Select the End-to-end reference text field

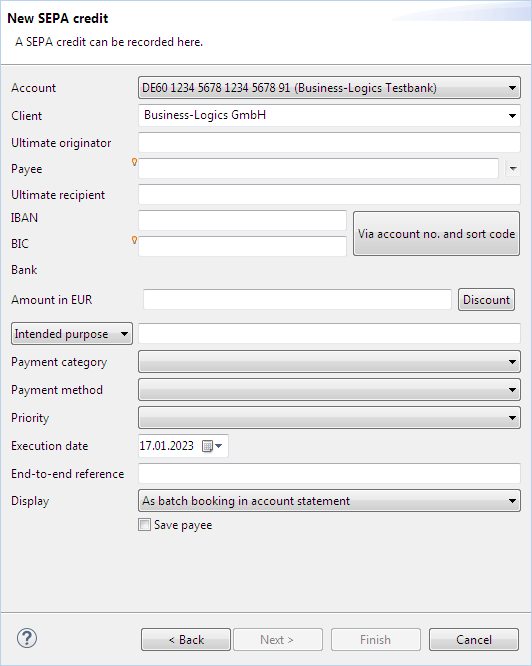[329, 474]
